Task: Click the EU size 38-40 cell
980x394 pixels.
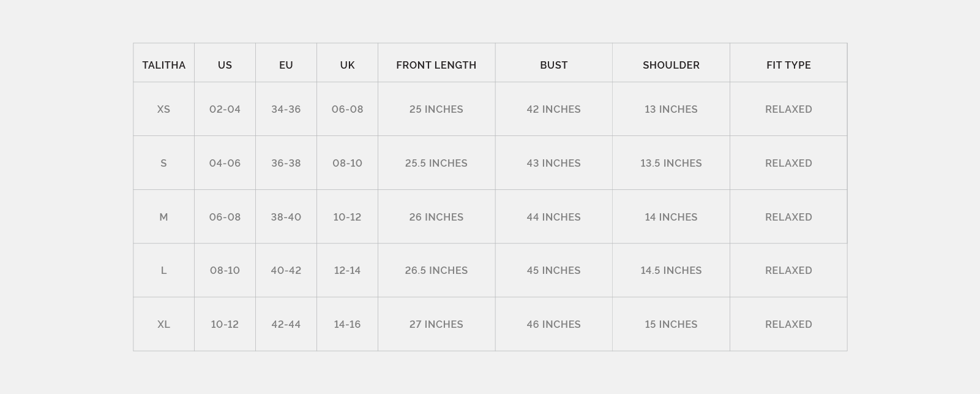Action: [x=286, y=217]
